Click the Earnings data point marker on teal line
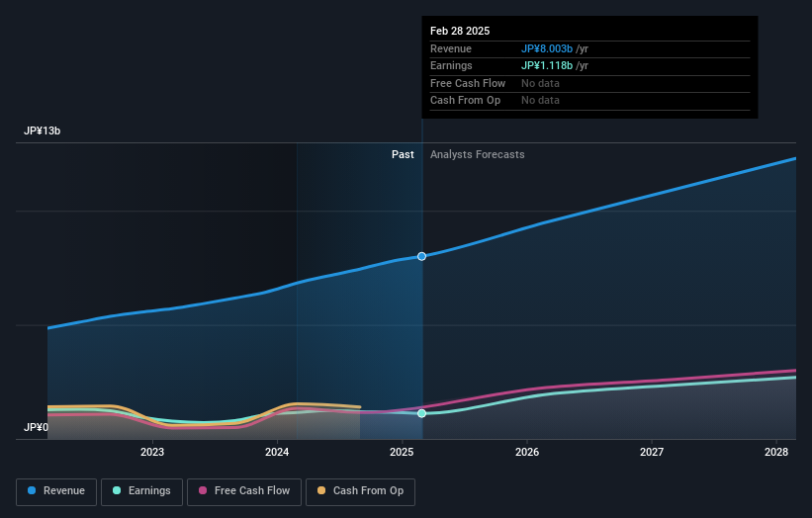Viewport: 812px width, 518px height. (x=421, y=413)
